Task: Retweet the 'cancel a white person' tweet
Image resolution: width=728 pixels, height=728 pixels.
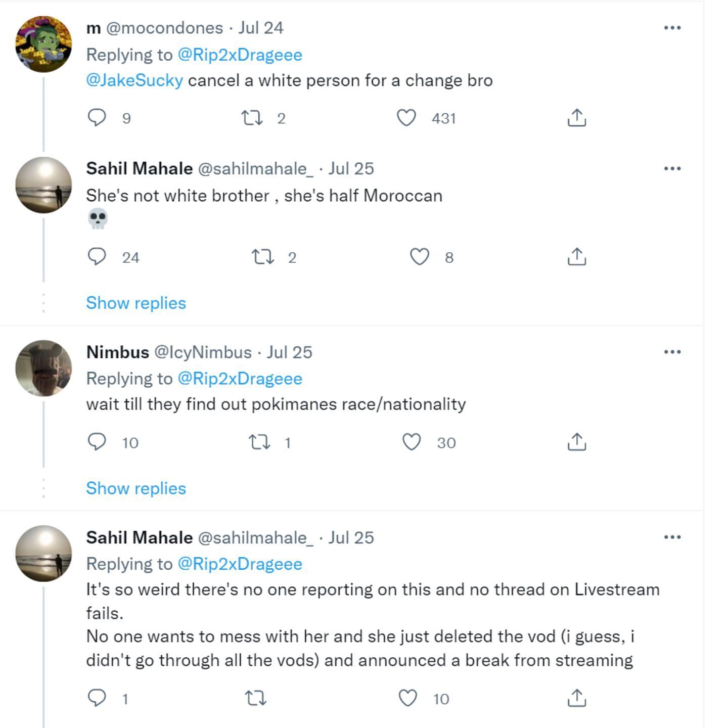Action: (251, 118)
